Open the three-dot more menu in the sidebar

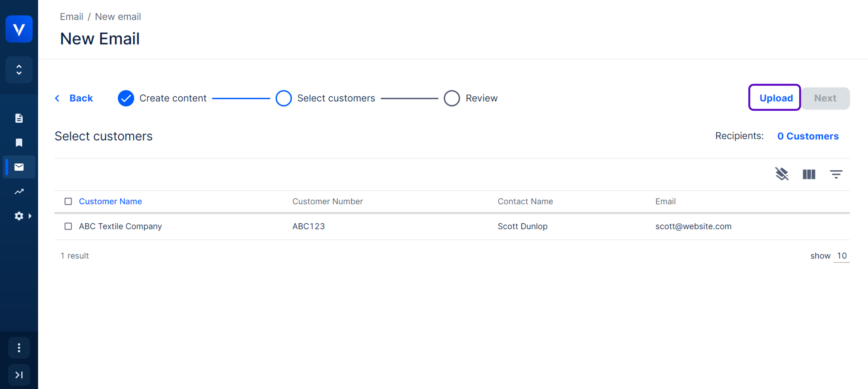[19, 348]
